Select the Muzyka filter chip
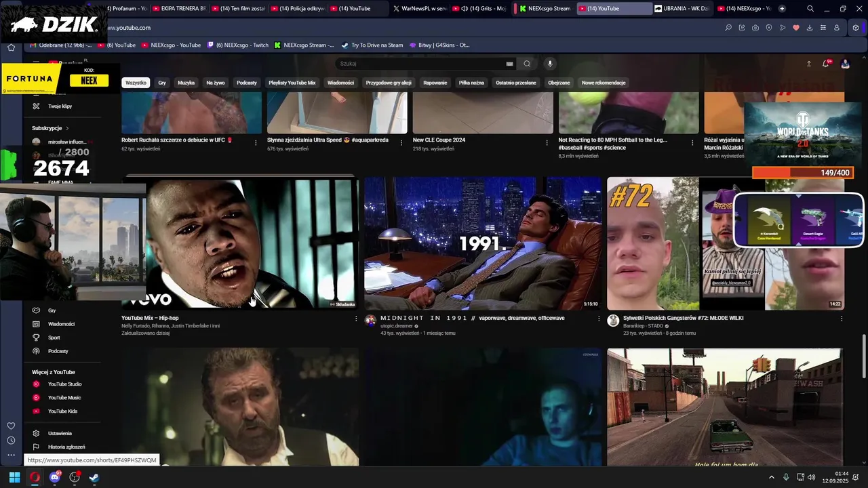Image resolution: width=868 pixels, height=488 pixels. point(186,83)
